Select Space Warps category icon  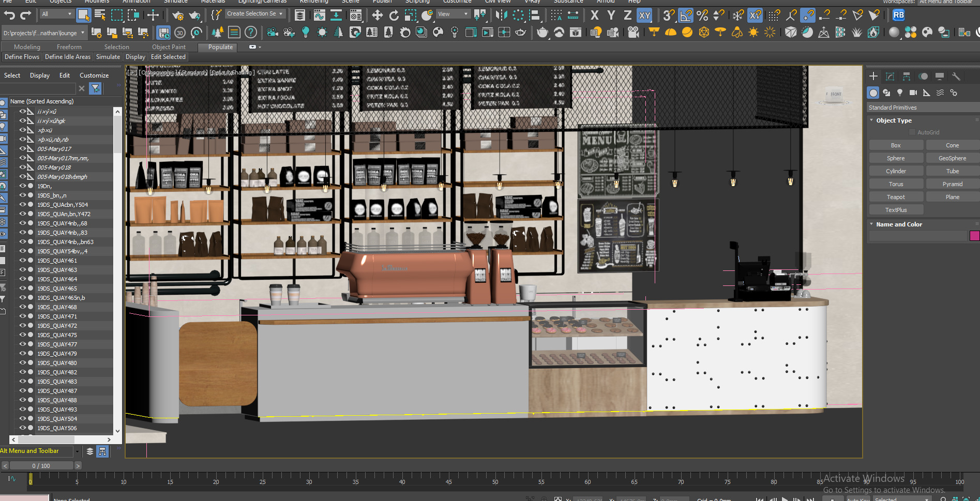pyautogui.click(x=940, y=93)
